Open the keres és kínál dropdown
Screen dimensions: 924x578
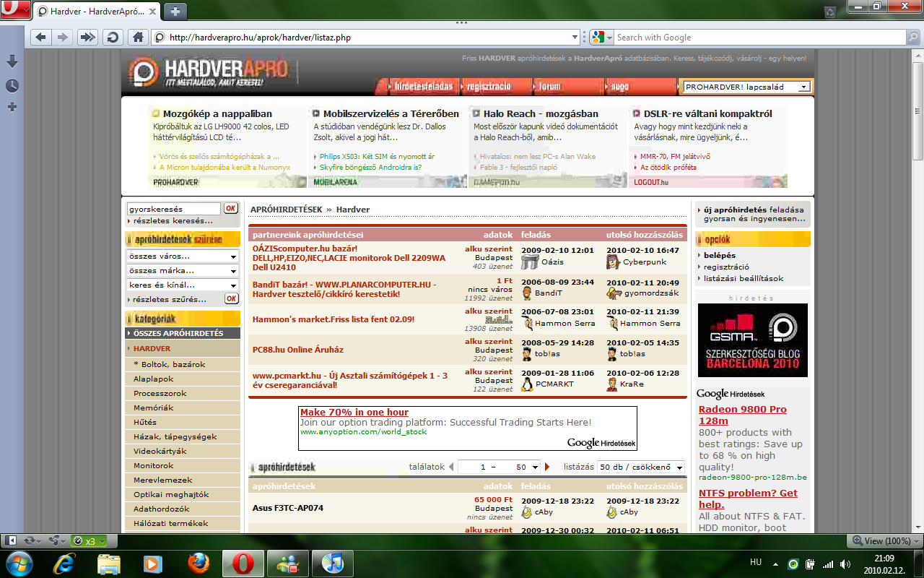(183, 285)
